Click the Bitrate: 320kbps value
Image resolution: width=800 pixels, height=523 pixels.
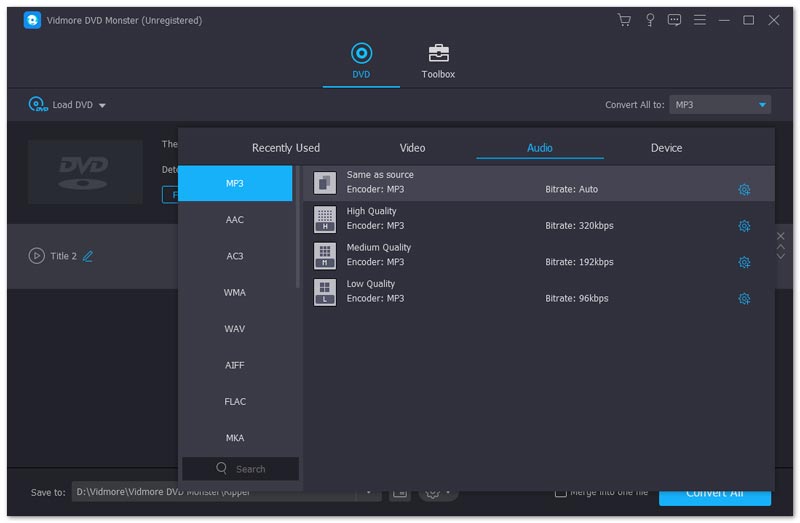pos(579,226)
